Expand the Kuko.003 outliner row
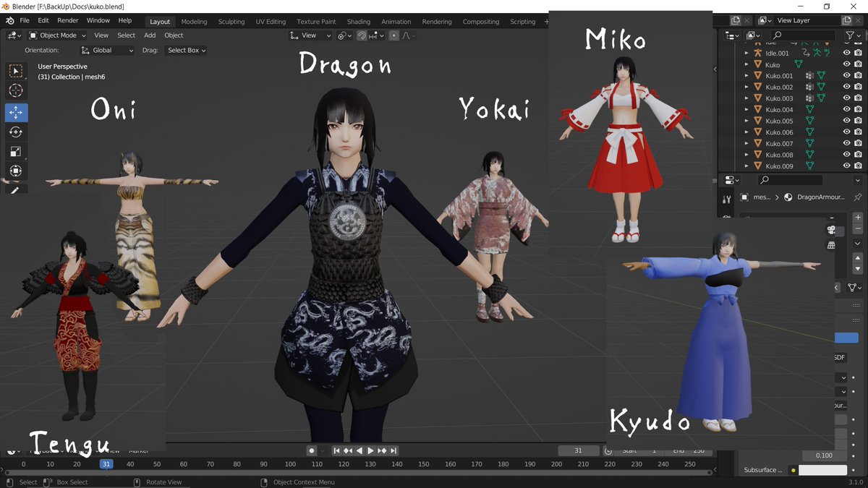 pos(747,98)
